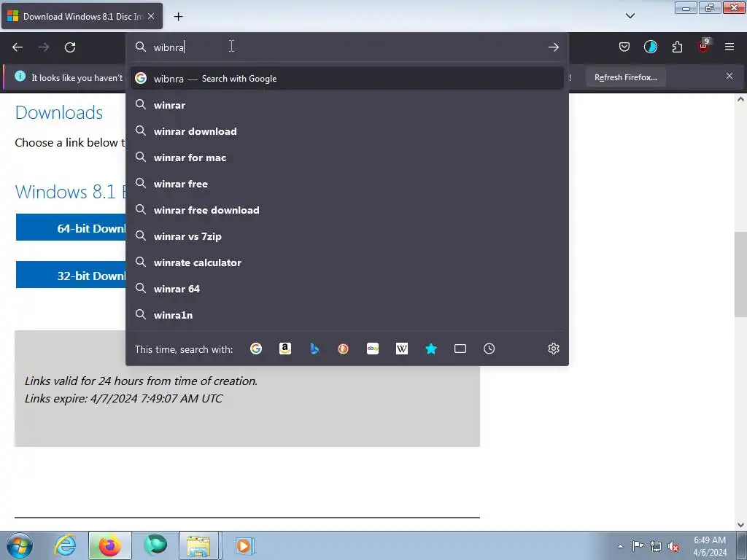747x560 pixels.
Task: Open the Windows Start menu
Action: [20, 545]
